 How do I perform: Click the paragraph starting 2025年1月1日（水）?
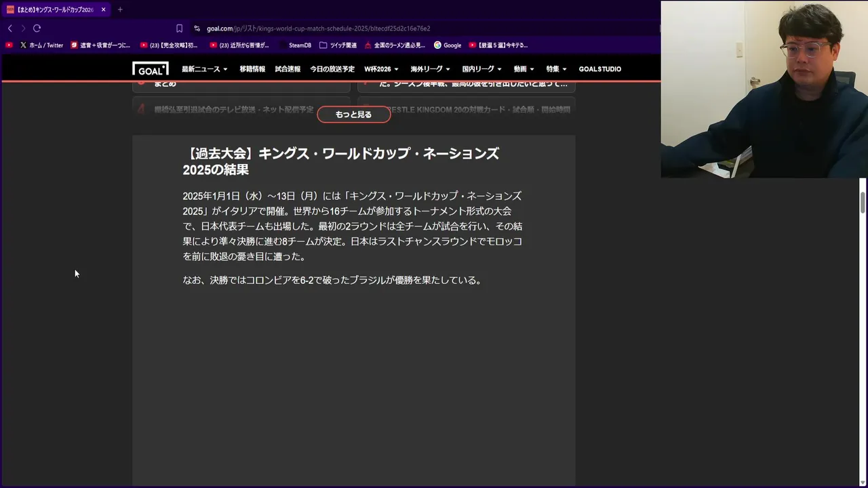353,226
